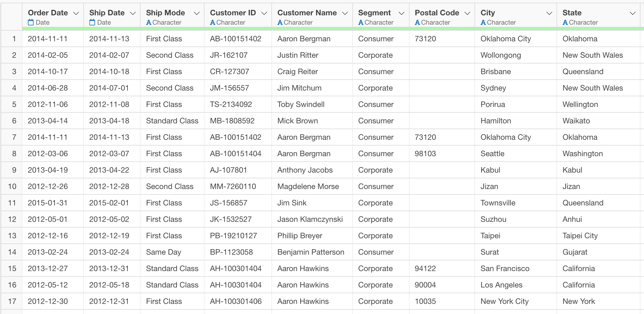Select the Character type icon under Segment
The width and height of the screenshot is (644, 314).
click(361, 22)
